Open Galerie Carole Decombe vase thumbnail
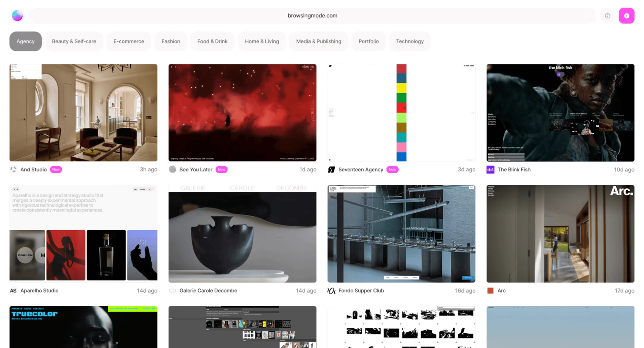This screenshot has width=644, height=348. click(243, 234)
